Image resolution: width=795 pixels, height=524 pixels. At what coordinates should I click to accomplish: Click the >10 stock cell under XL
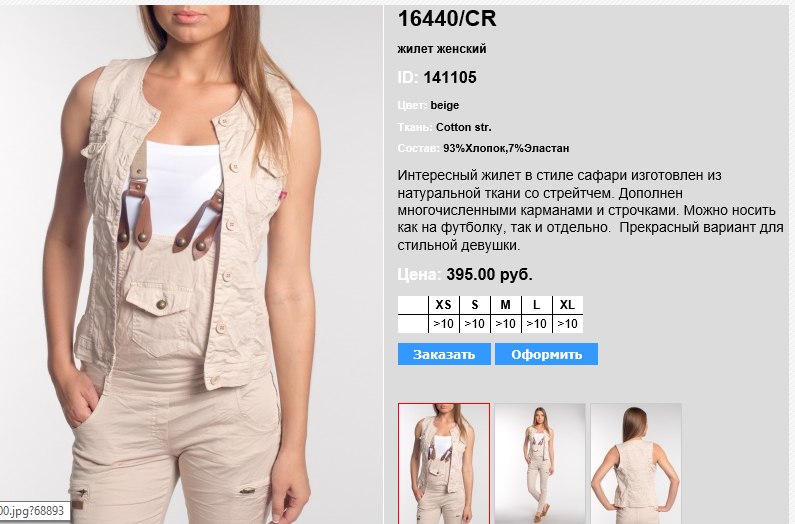pyautogui.click(x=567, y=324)
